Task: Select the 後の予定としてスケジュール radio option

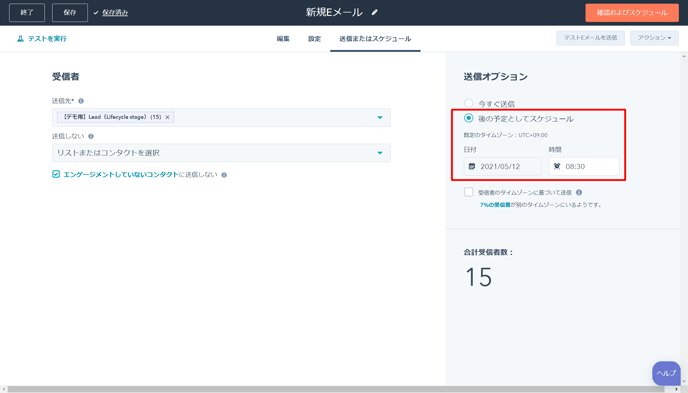Action: tap(469, 118)
